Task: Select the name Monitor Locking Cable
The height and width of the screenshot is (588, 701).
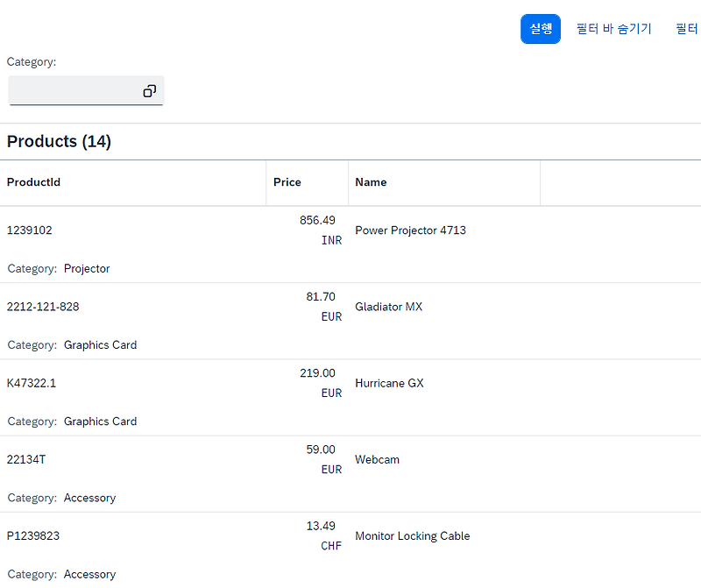Action: tap(412, 536)
